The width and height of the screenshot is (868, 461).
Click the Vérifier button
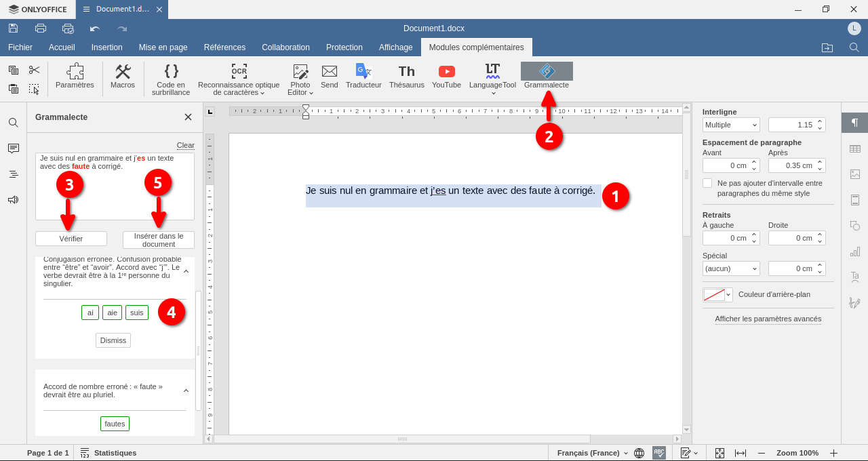click(x=71, y=239)
